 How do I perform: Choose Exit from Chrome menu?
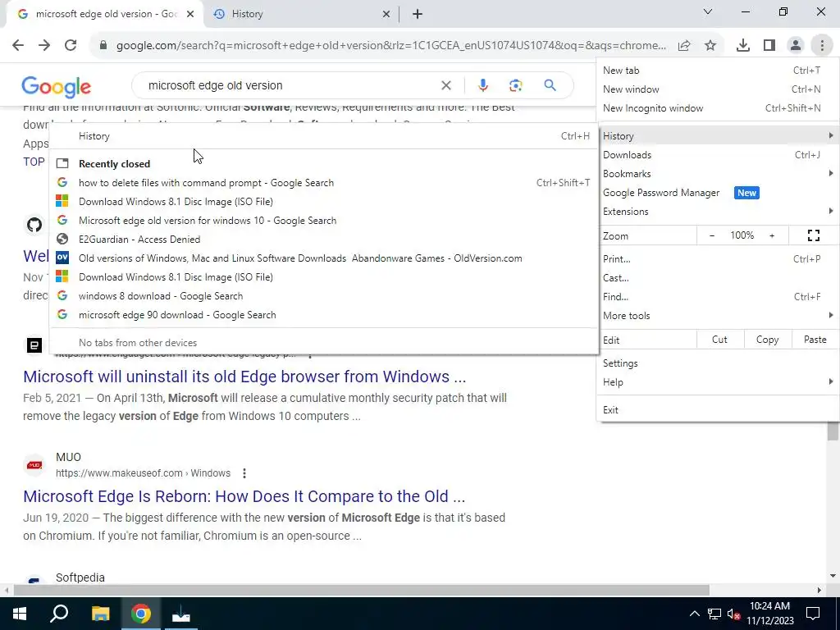(x=718, y=410)
